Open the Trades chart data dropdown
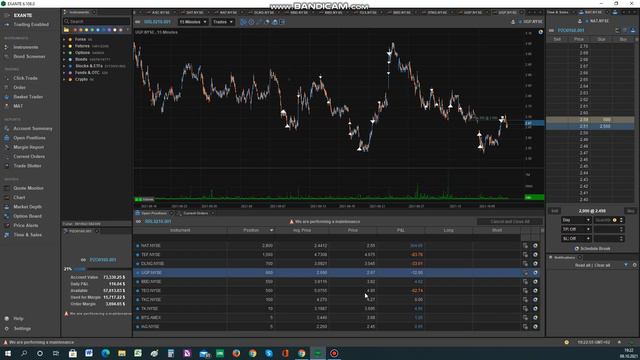Viewport: 640px width, 360px height. (222, 22)
